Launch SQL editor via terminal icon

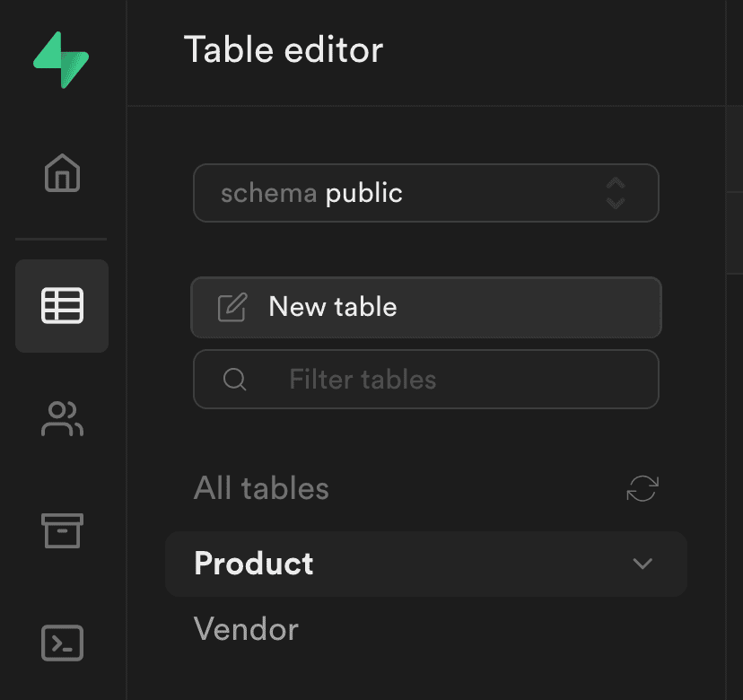pos(62,643)
